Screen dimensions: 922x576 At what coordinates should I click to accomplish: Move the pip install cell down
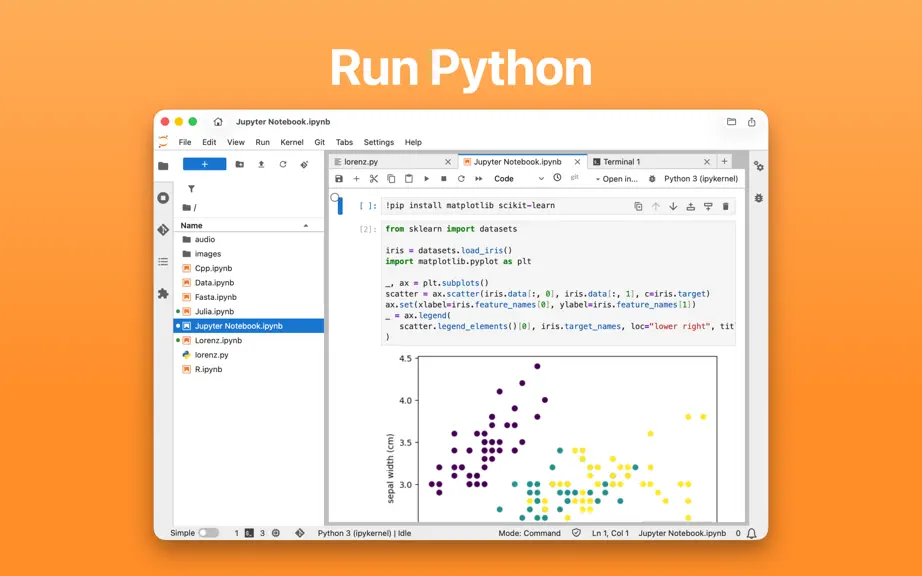point(673,206)
